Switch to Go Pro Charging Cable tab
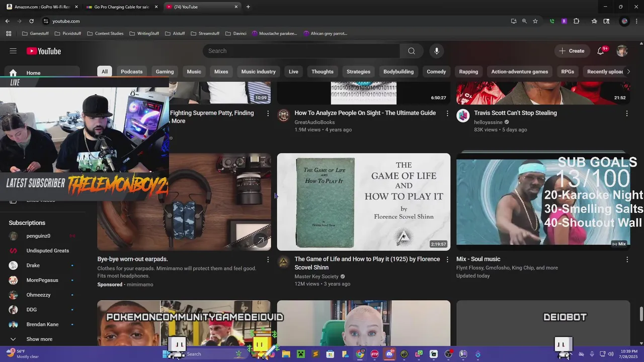The image size is (644, 362). tap(122, 7)
